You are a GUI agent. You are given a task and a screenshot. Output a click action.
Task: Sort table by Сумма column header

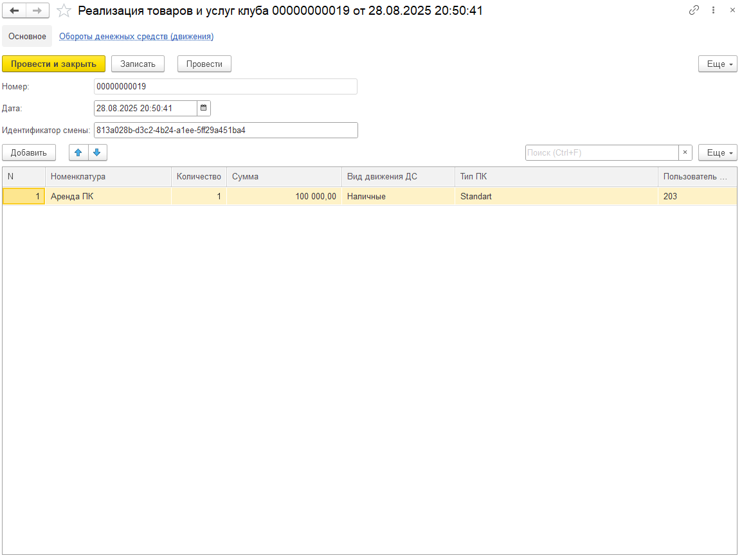pos(284,177)
